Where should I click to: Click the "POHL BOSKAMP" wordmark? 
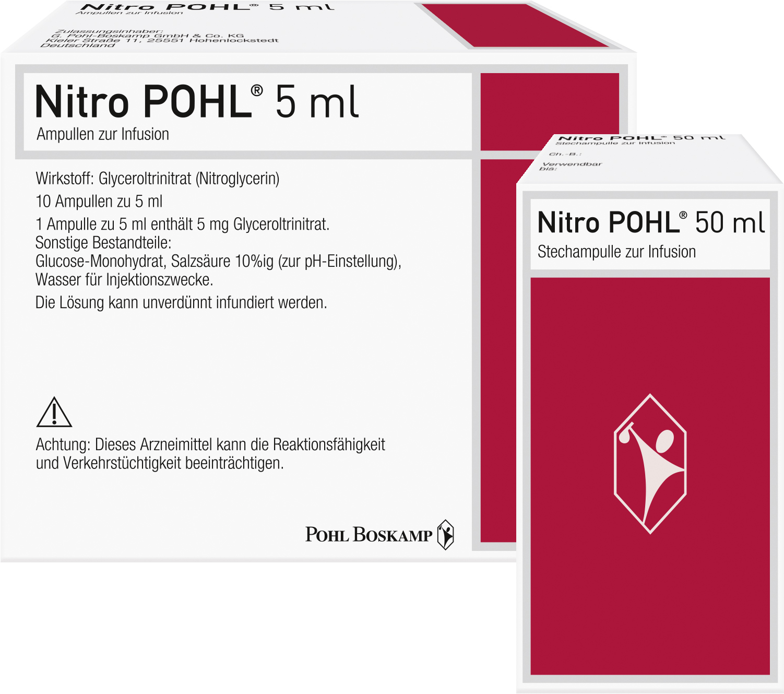point(369,535)
